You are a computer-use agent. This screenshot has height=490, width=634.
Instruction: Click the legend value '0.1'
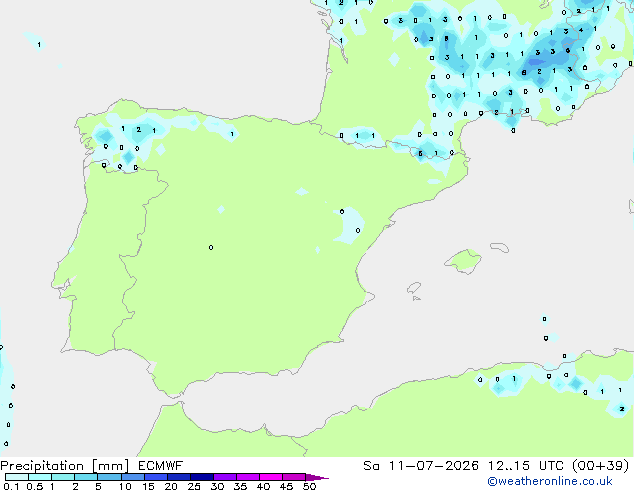point(11,486)
